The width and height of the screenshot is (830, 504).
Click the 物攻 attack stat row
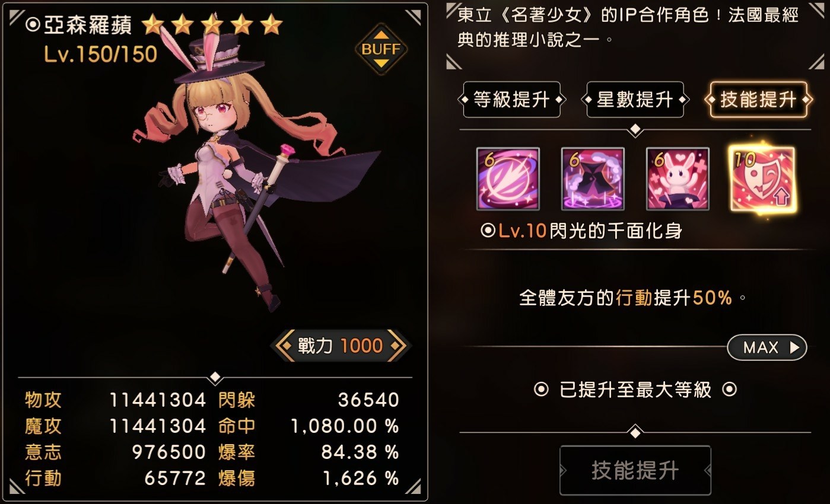116,400
